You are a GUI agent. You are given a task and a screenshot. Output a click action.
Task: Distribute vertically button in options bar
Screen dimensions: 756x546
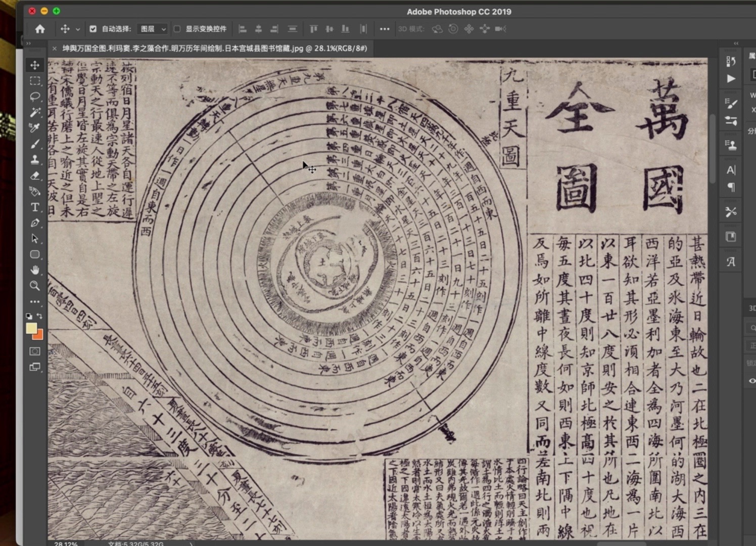pyautogui.click(x=292, y=29)
